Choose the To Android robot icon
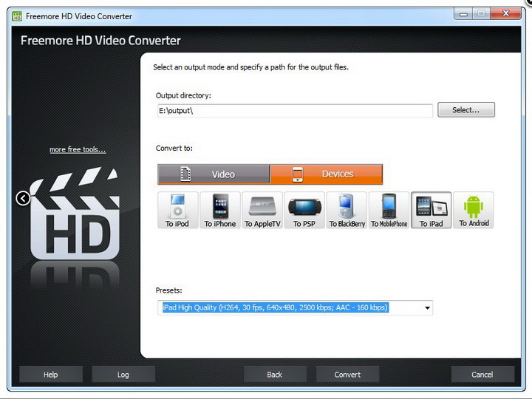This screenshot has height=399, width=532. click(474, 210)
